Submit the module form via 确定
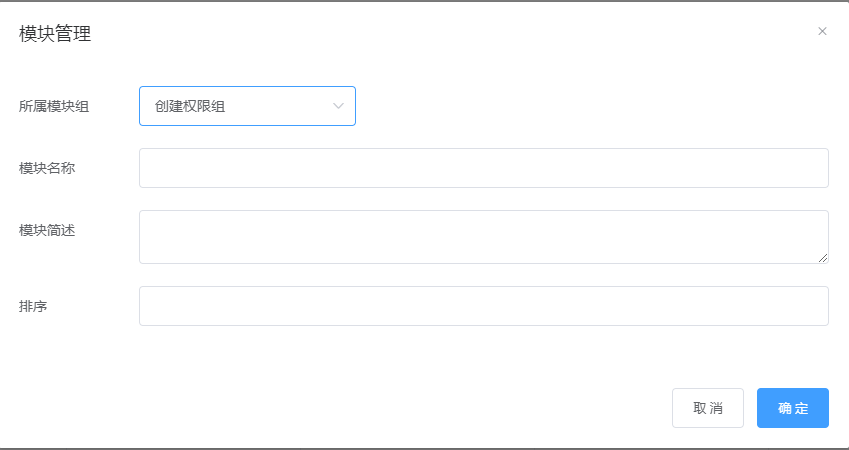849x450 pixels. [793, 408]
